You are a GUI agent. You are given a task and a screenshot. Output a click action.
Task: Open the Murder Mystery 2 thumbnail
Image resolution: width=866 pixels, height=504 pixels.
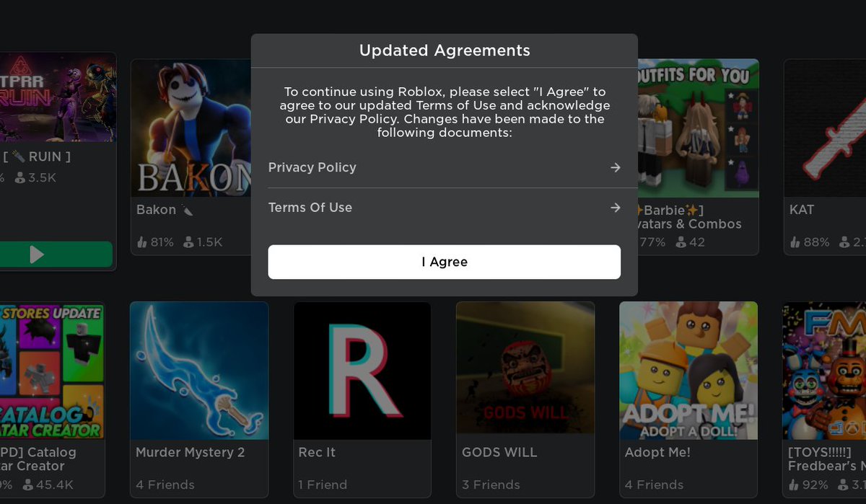click(199, 371)
